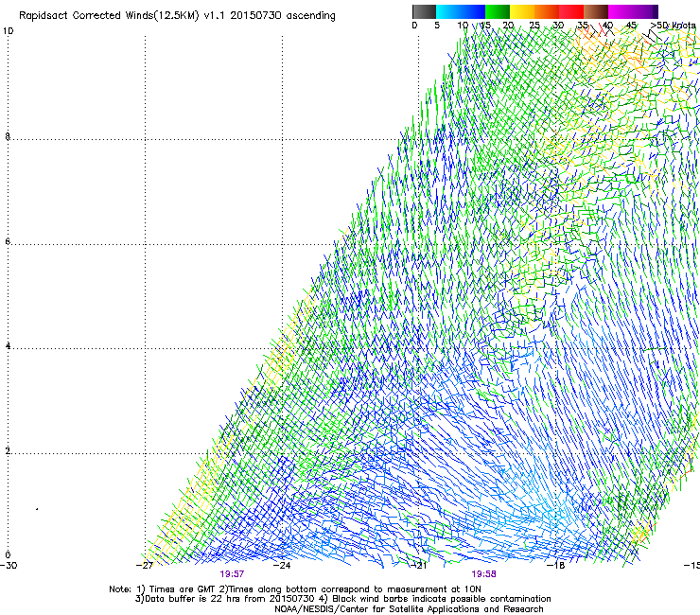Click the purple time stamp "19:57"
The width and height of the screenshot is (700, 615).
[x=232, y=574]
